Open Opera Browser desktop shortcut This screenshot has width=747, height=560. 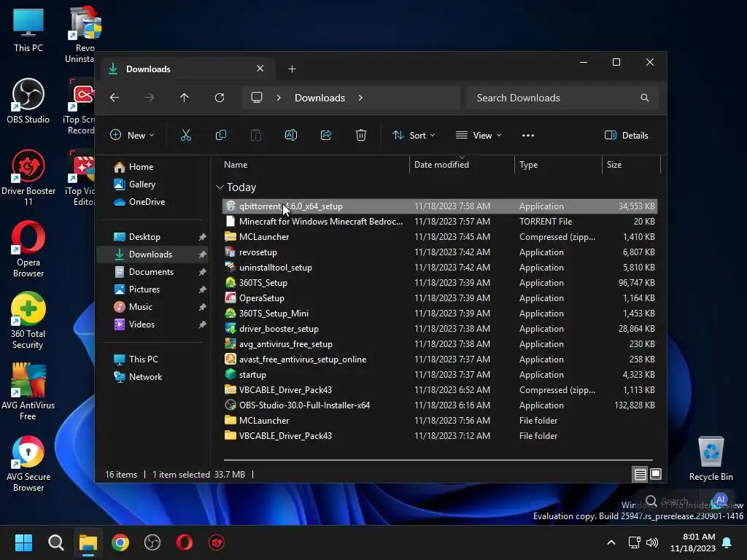(x=28, y=249)
